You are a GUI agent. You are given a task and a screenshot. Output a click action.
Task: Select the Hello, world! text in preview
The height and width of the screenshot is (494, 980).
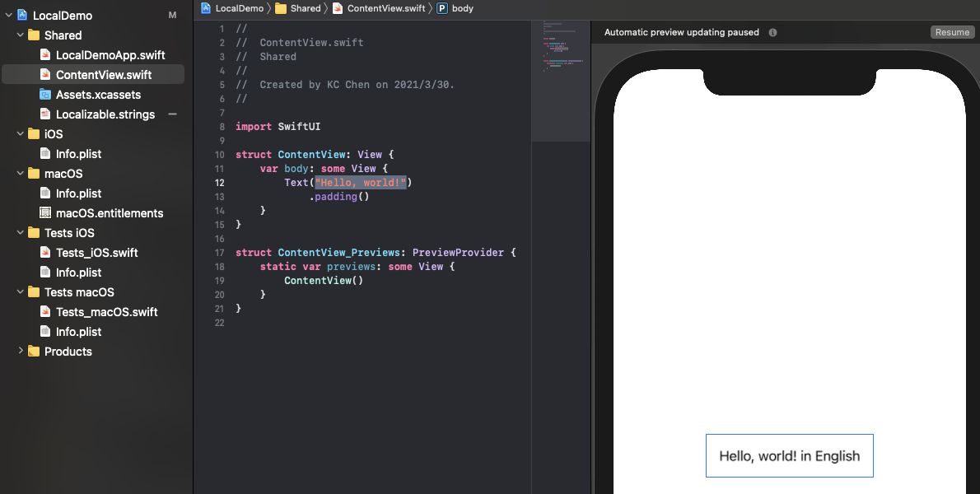[790, 456]
